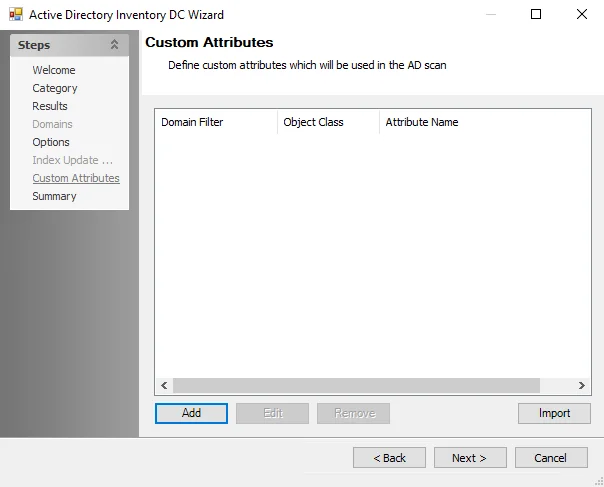Go back to previous wizard page
Image resolution: width=604 pixels, height=487 pixels.
pyautogui.click(x=389, y=458)
